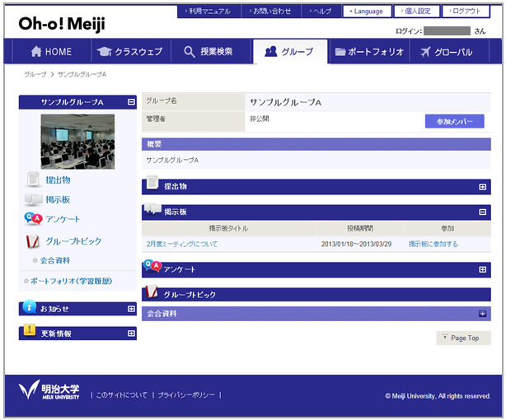Go to the HOME tab
The image size is (506, 420).
(x=52, y=51)
